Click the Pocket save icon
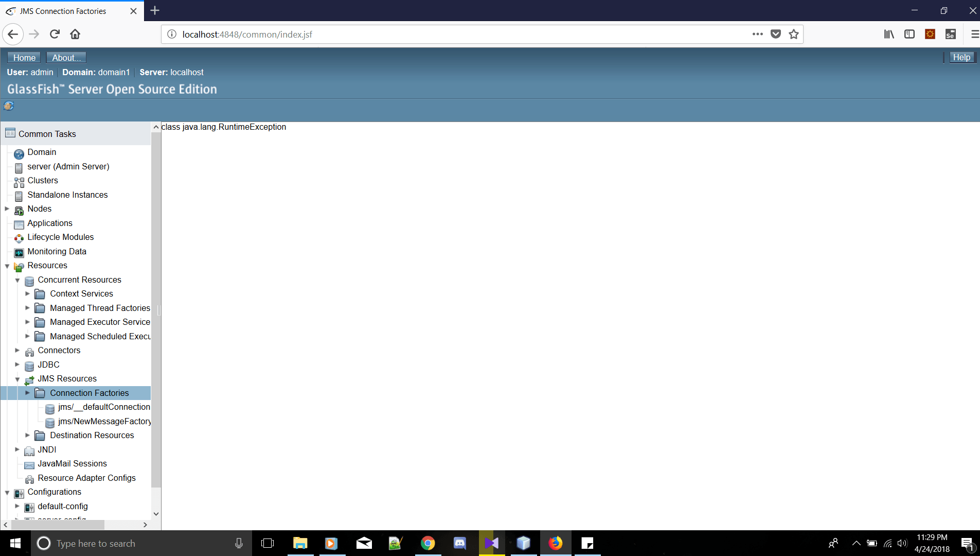The image size is (980, 556). 776,34
